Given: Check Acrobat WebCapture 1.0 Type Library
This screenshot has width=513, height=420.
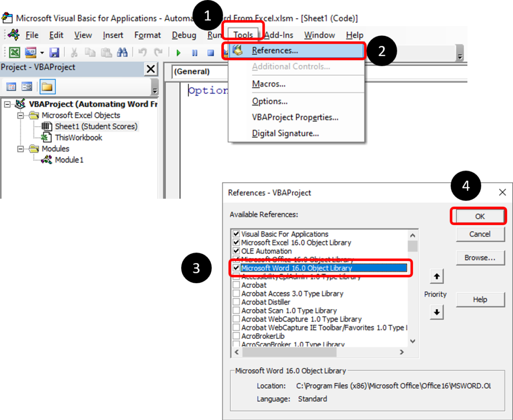Looking at the screenshot, I should coord(236,319).
